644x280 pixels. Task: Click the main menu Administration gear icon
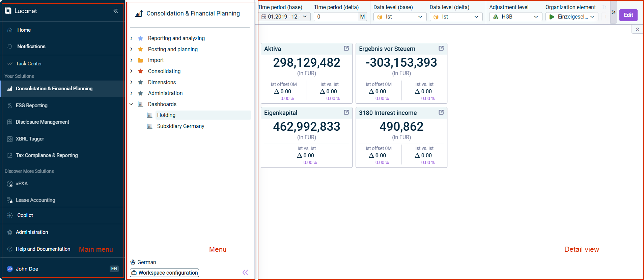coord(10,232)
